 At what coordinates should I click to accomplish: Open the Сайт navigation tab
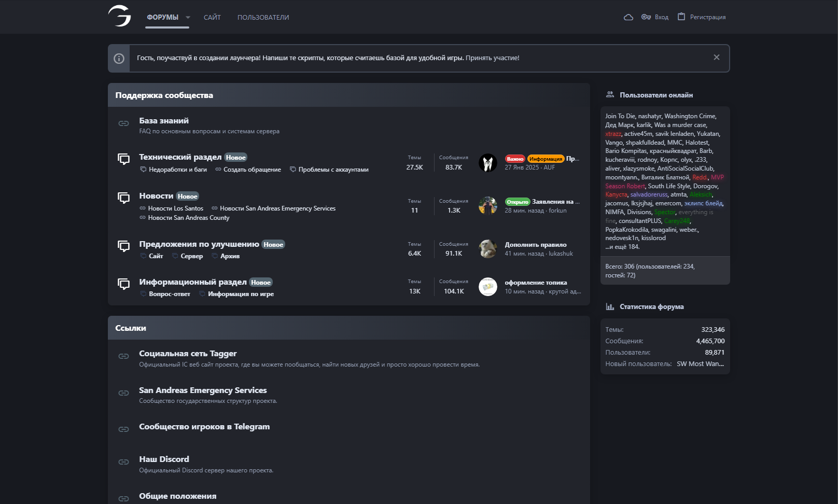[212, 18]
